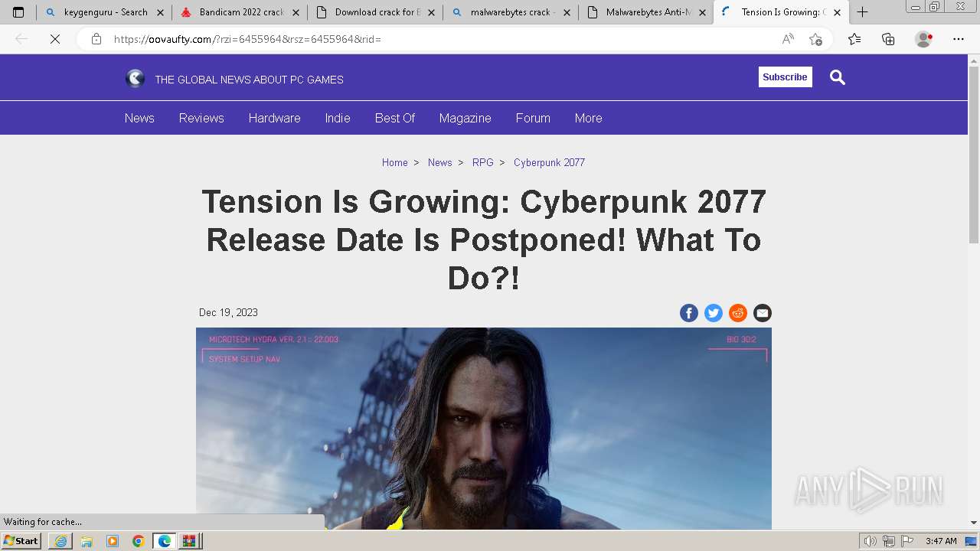View site information lock icon

pos(96,39)
